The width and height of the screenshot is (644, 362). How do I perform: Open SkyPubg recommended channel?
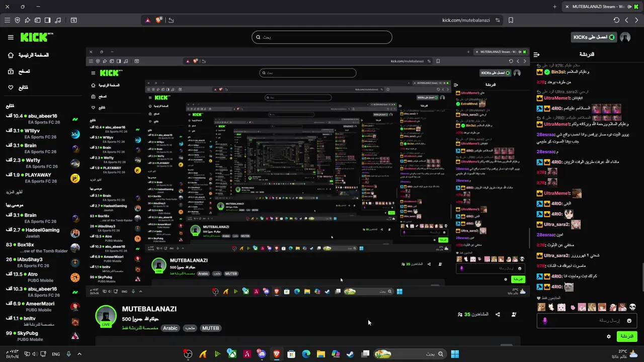(x=43, y=336)
